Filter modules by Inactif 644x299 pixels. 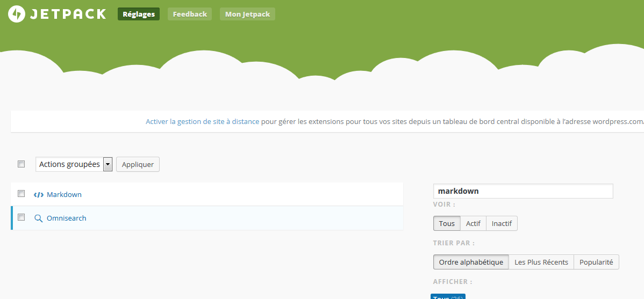[502, 223]
